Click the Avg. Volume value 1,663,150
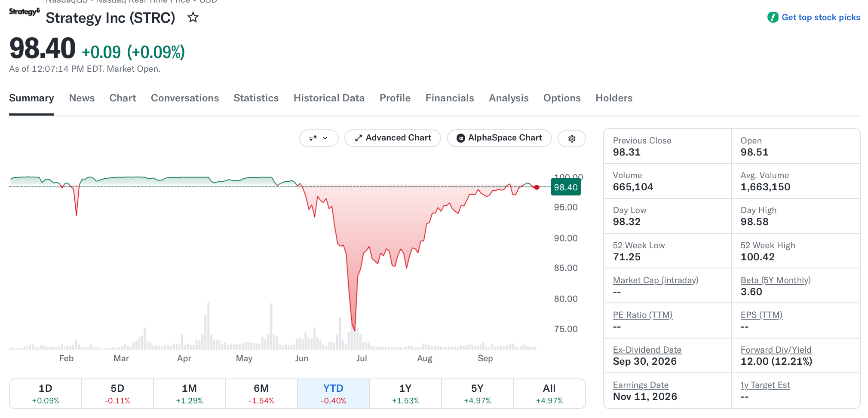 point(765,187)
